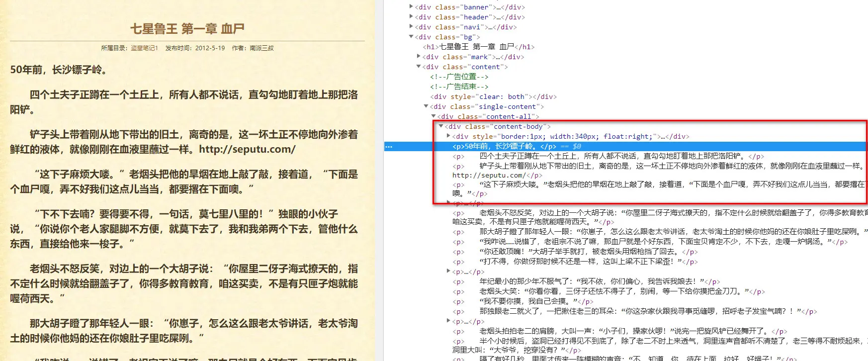
Task: Click the publish date 2012-5-19
Action: [210, 48]
